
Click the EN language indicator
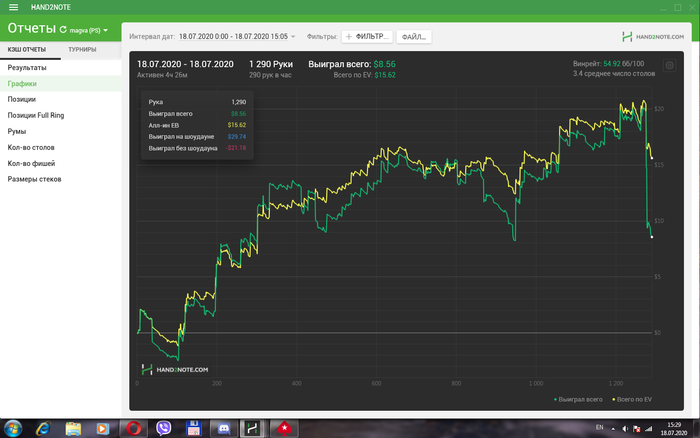600,427
